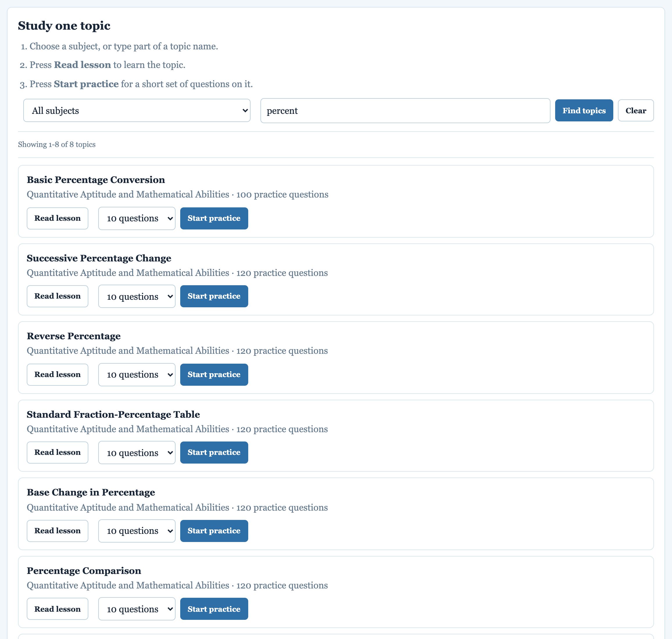Read lesson for Standard Fraction-Percentage Table
672x639 pixels.
(58, 453)
